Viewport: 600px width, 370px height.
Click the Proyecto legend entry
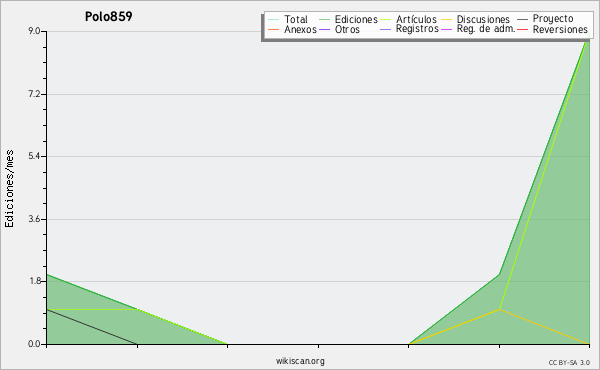tap(553, 19)
